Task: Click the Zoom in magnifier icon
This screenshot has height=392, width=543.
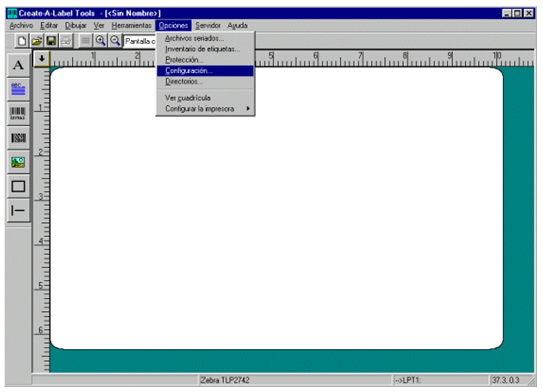Action: click(100, 41)
